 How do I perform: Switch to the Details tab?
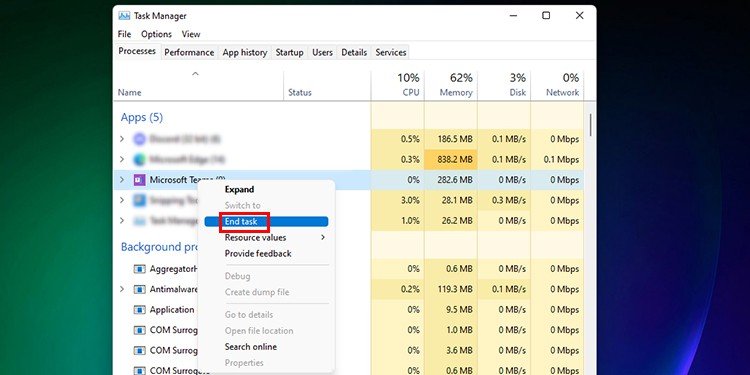coord(354,53)
